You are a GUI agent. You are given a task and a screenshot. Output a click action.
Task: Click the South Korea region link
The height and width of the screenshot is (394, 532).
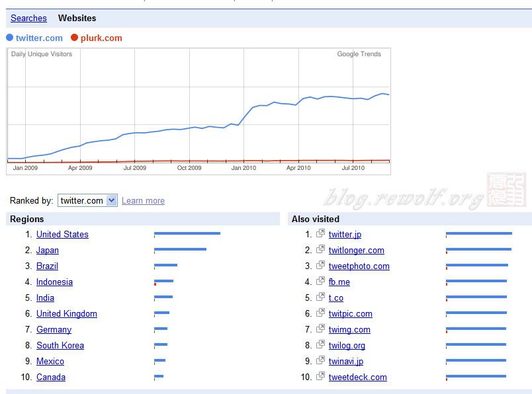point(60,345)
